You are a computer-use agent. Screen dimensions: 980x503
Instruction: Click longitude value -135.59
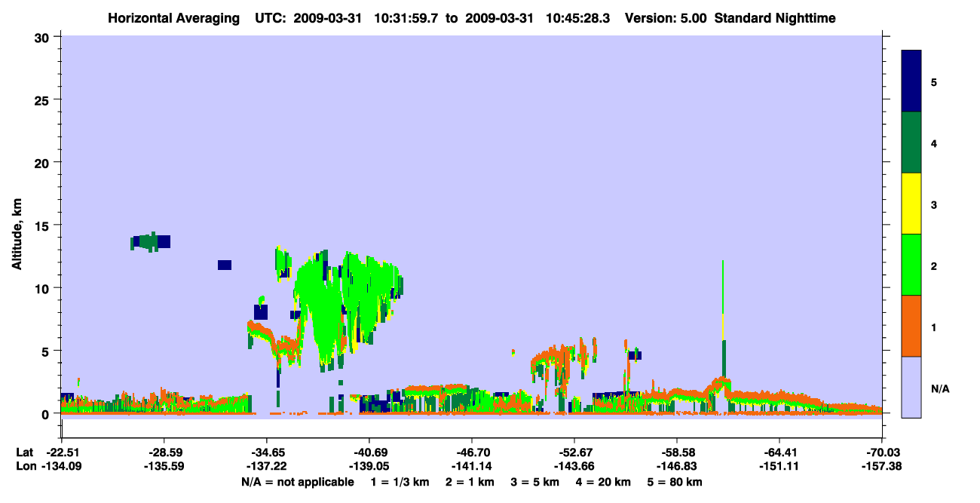point(164,466)
